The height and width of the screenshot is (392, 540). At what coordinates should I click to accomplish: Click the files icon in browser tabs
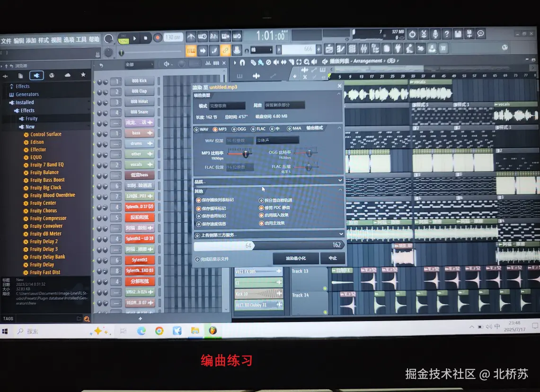[21, 76]
